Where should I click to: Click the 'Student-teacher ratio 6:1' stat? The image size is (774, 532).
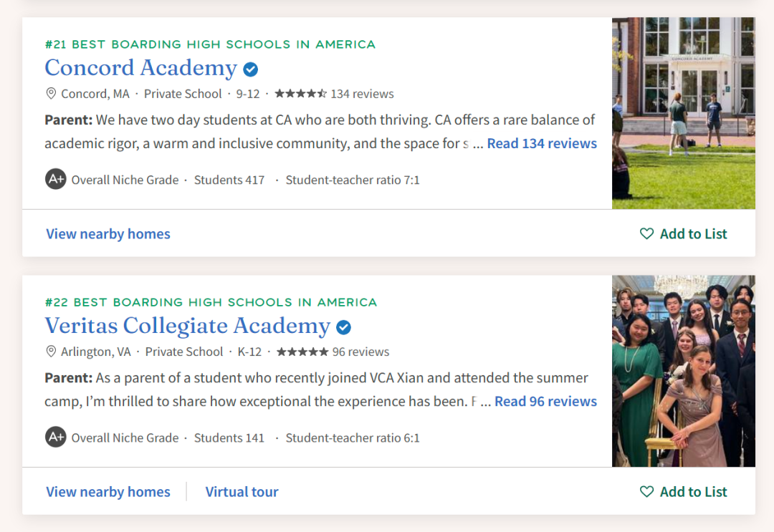(x=353, y=437)
